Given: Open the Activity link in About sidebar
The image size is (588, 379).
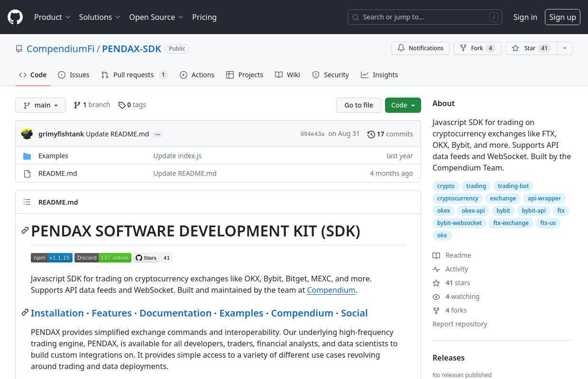Looking at the screenshot, I should (450, 269).
